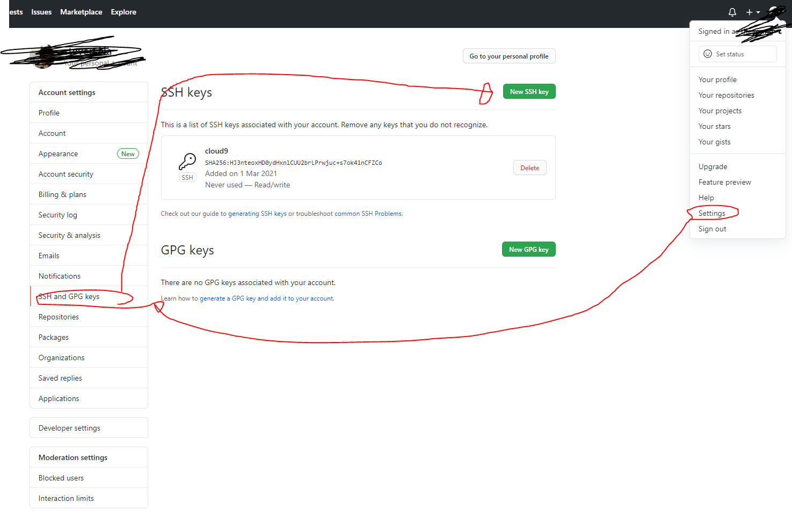
Task: Click the SSH badge under the key icon
Action: tap(187, 177)
